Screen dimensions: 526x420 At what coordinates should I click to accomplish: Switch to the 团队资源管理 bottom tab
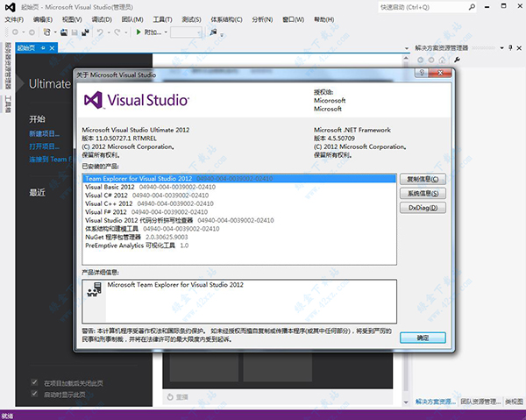(x=480, y=402)
